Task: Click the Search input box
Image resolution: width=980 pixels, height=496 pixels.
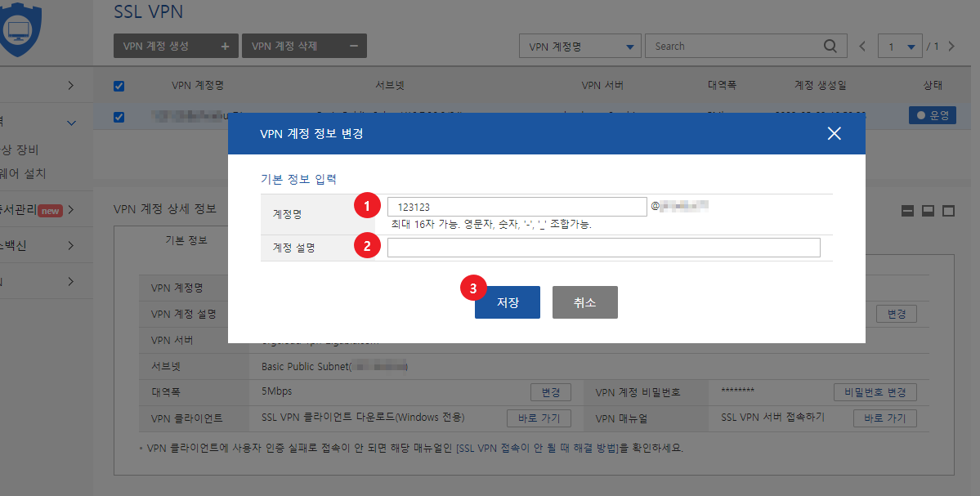Action: pyautogui.click(x=745, y=47)
